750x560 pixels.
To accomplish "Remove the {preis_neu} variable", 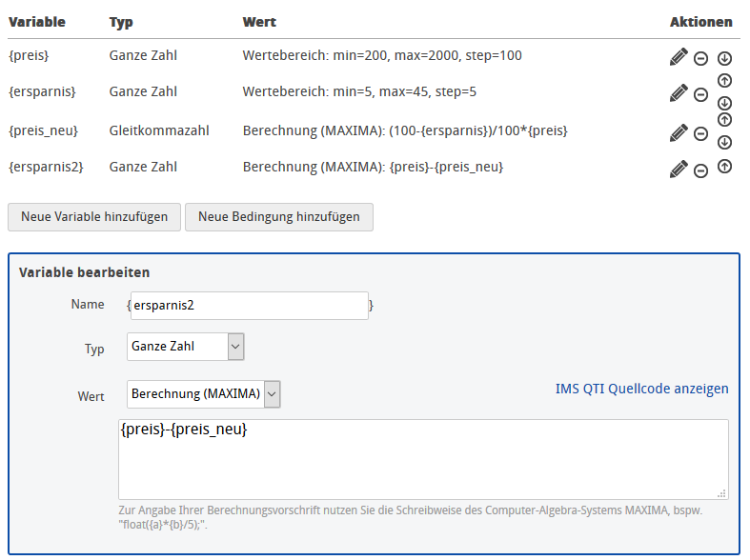I will click(x=700, y=132).
